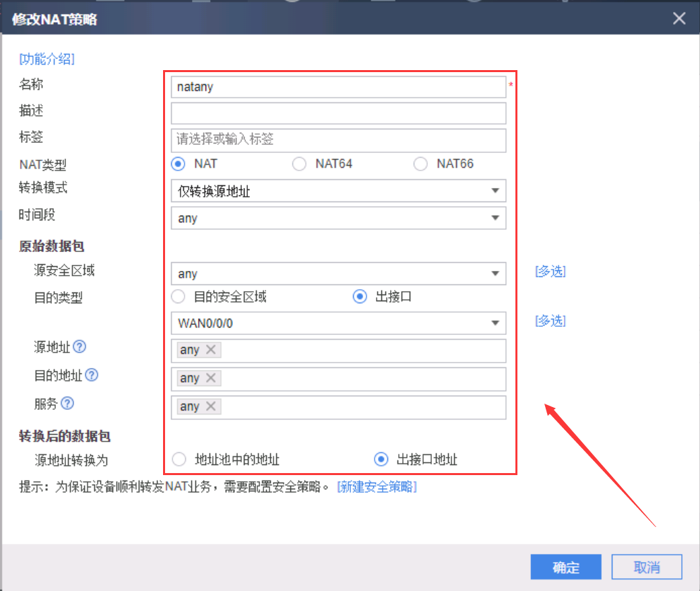Open the 源安全区域 dropdown
The height and width of the screenshot is (591, 700).
[x=338, y=274]
